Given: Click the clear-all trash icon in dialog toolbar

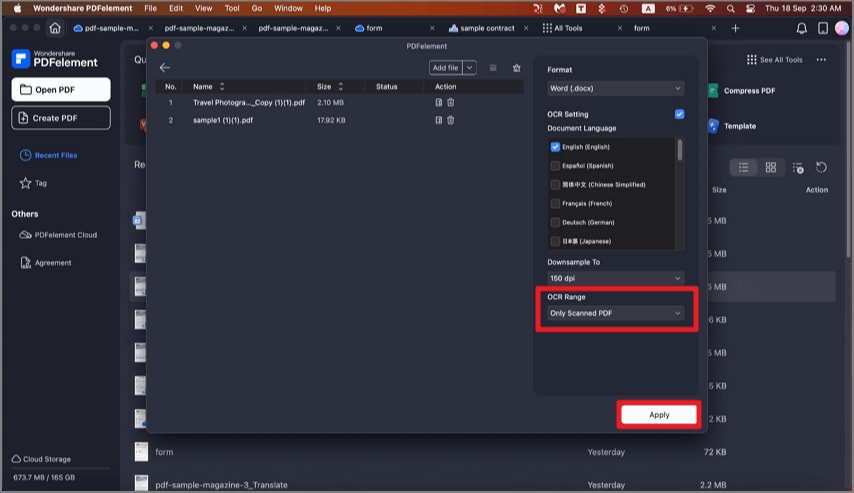Looking at the screenshot, I should pyautogui.click(x=516, y=68).
